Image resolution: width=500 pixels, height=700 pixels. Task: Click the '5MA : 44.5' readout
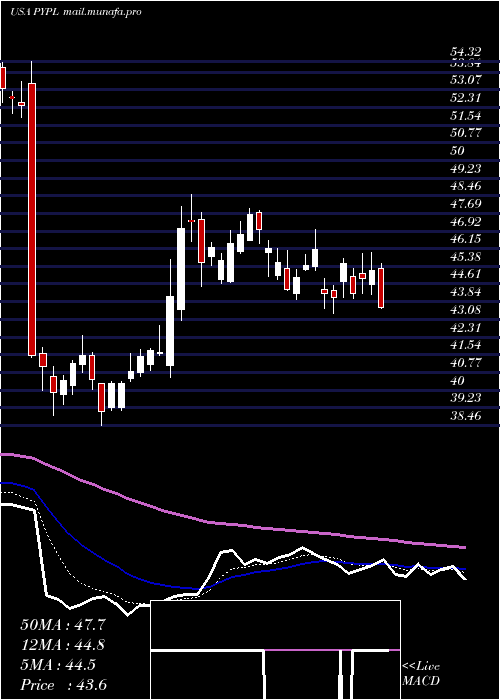click(58, 665)
